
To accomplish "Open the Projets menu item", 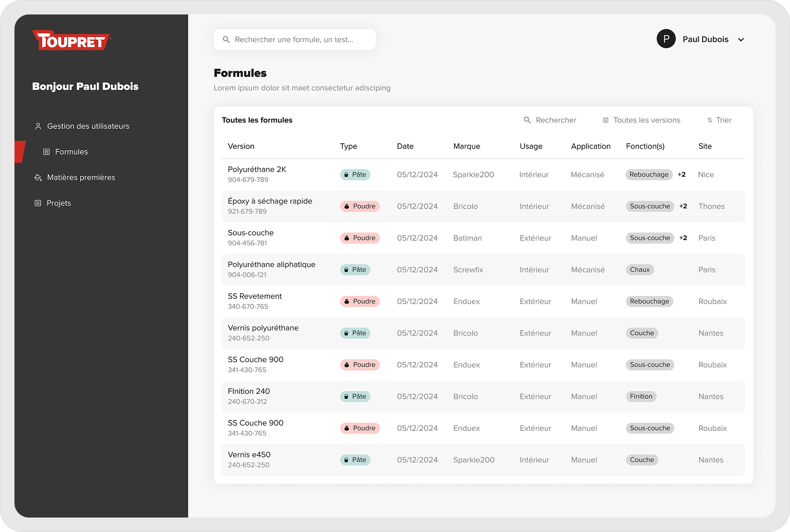I will click(59, 203).
